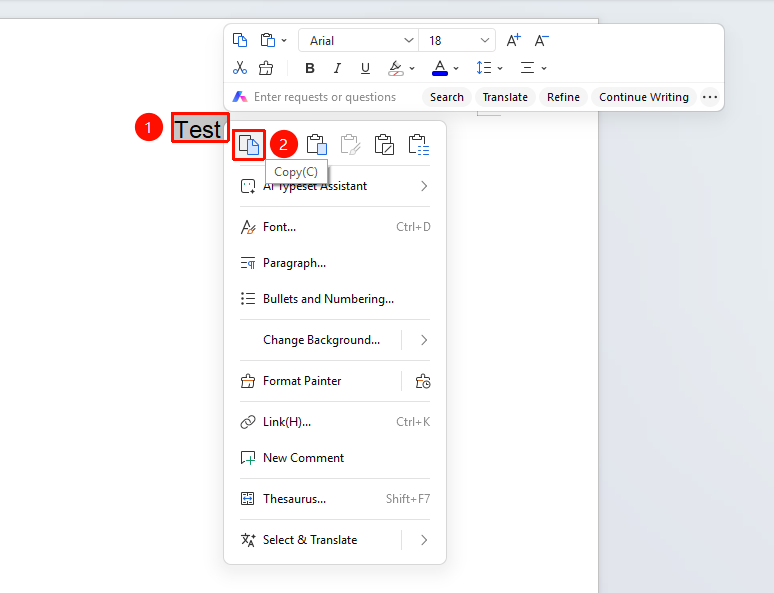The width and height of the screenshot is (774, 593).
Task: Click the Paste icon in context menu
Action: [x=316, y=145]
